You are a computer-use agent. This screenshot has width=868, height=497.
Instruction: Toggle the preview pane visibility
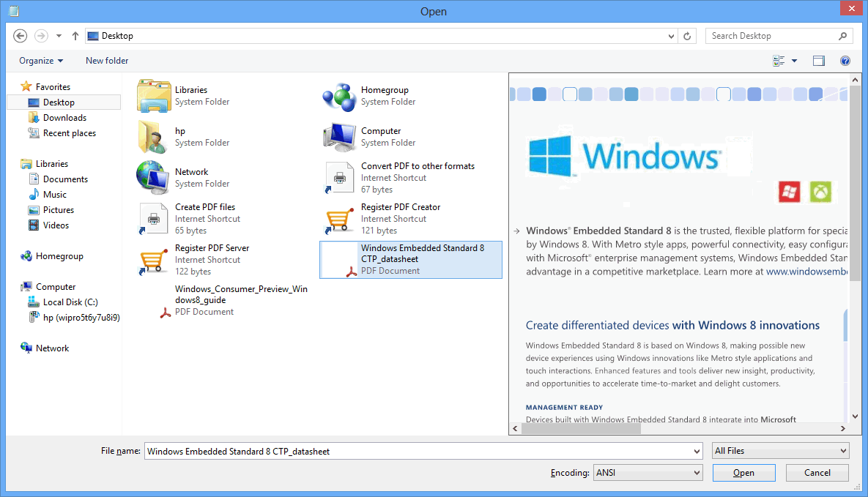tap(819, 61)
